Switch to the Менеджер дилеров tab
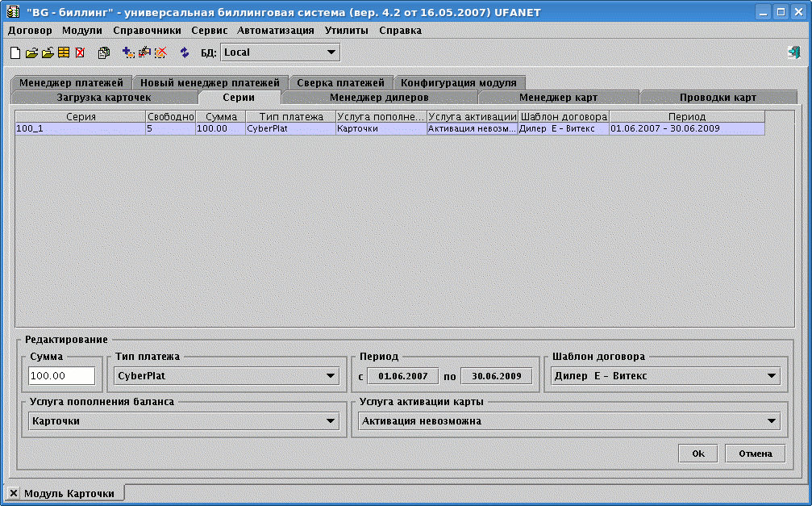812x506 pixels. click(379, 98)
